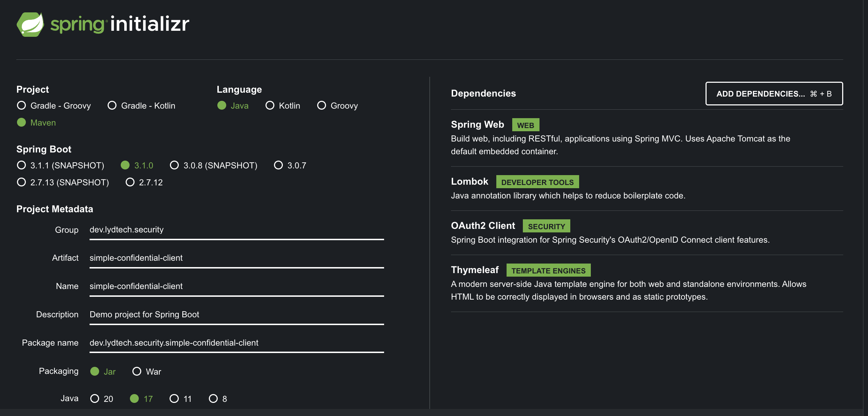Click the Spring Web dependency title
The height and width of the screenshot is (416, 868).
478,125
